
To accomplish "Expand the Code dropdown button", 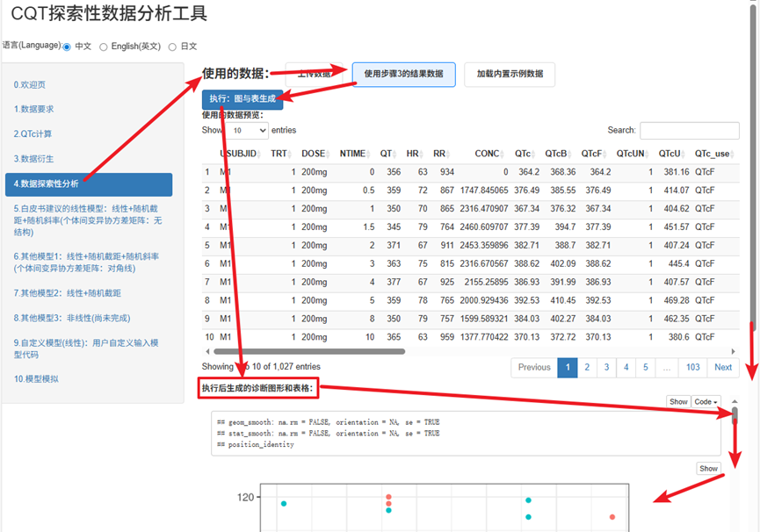I will point(706,402).
